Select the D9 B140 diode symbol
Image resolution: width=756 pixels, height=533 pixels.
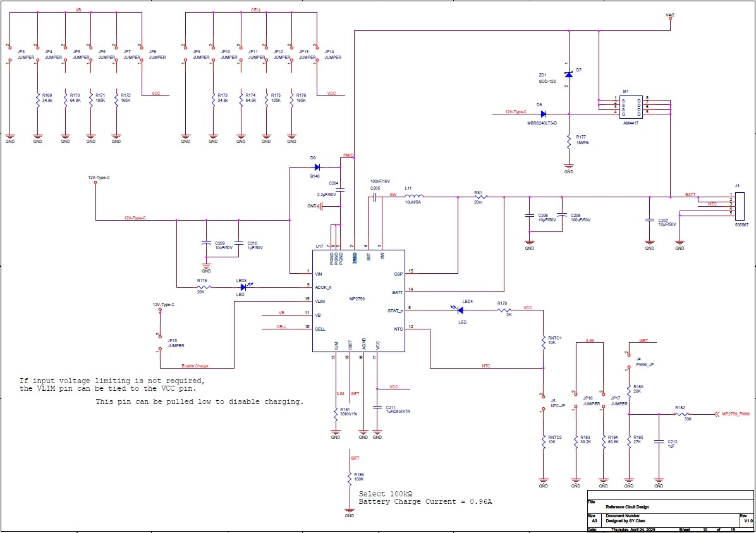[x=317, y=167]
